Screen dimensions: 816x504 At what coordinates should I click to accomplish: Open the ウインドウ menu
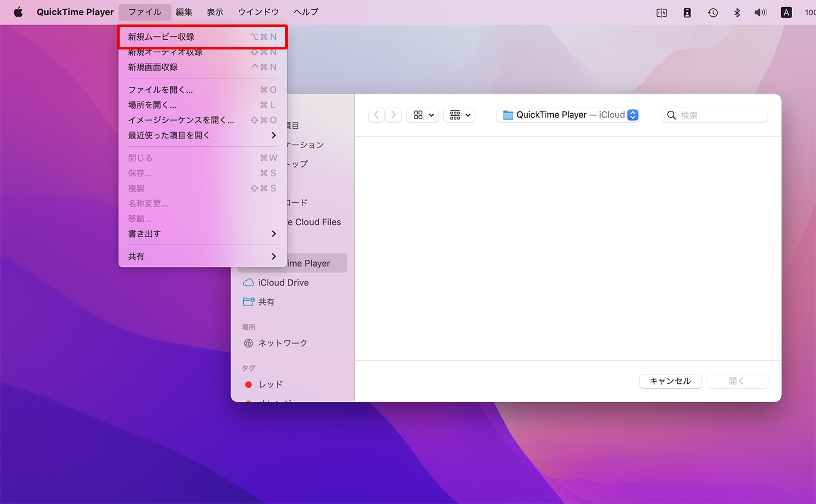click(x=258, y=12)
